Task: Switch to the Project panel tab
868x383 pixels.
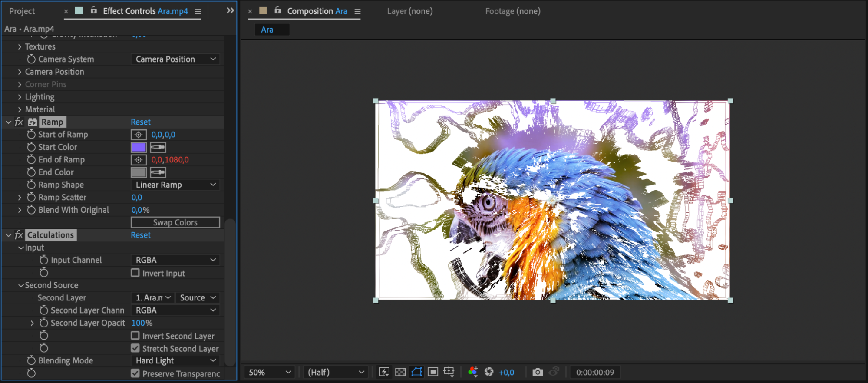Action: click(x=22, y=11)
